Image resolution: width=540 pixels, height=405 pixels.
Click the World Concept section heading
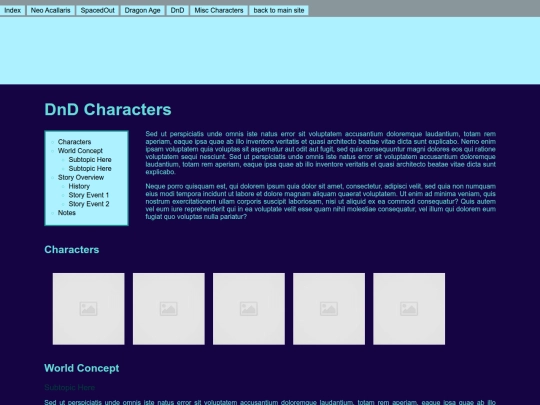[82, 368]
